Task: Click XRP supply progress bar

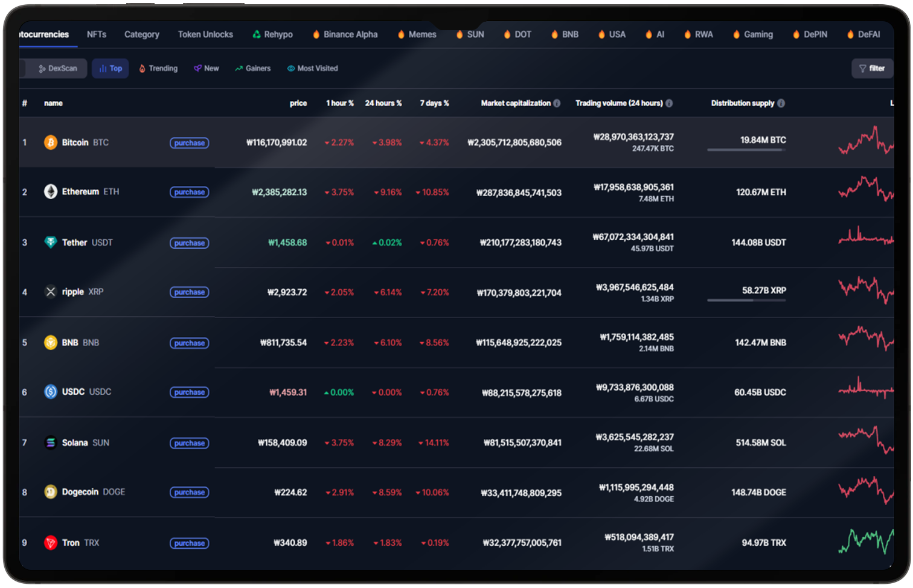Action: click(x=746, y=300)
